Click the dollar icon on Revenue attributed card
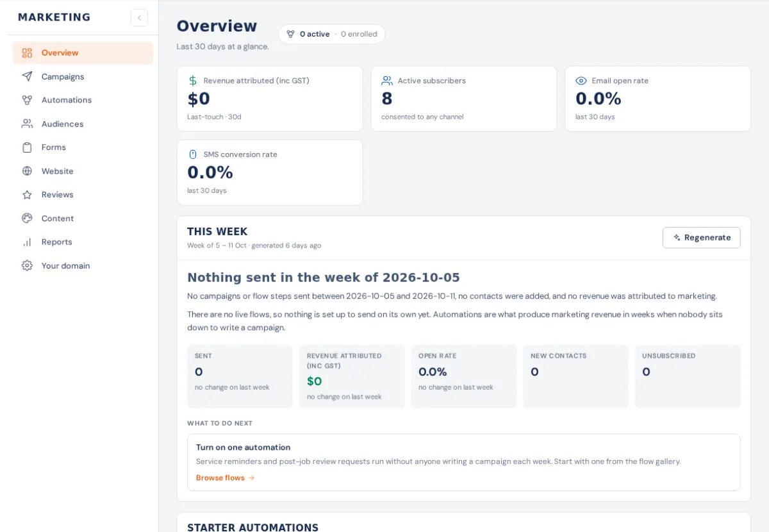The image size is (769, 532). point(193,81)
